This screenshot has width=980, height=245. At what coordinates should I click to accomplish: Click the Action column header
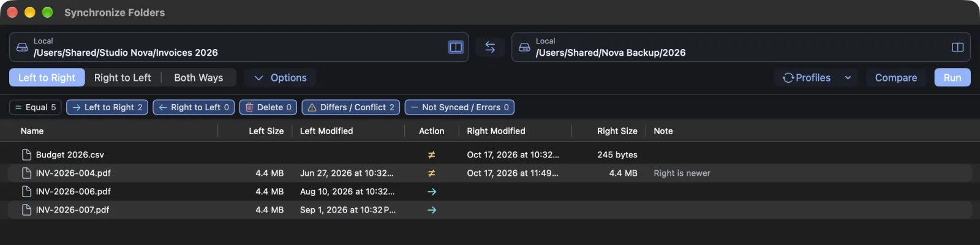coord(431,131)
